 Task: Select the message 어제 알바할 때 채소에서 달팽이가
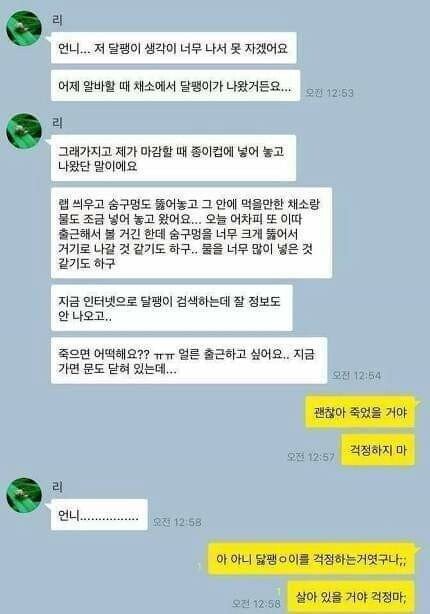click(175, 86)
